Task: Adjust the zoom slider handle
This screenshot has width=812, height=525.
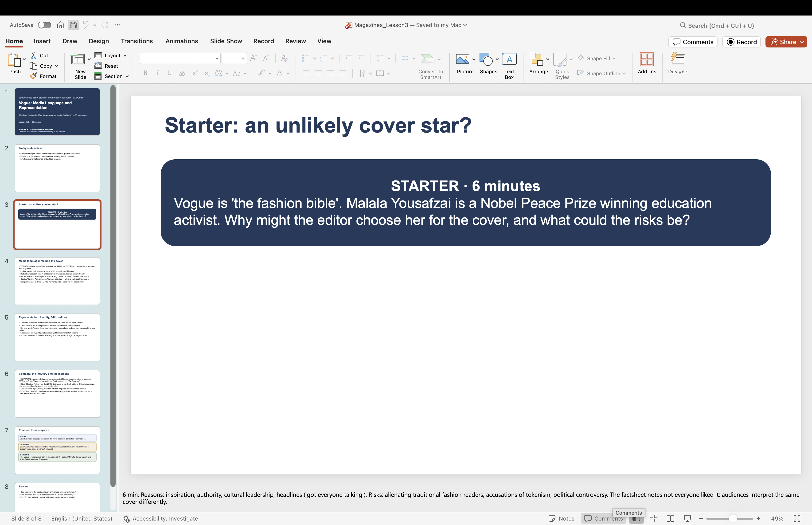Action: pos(733,518)
